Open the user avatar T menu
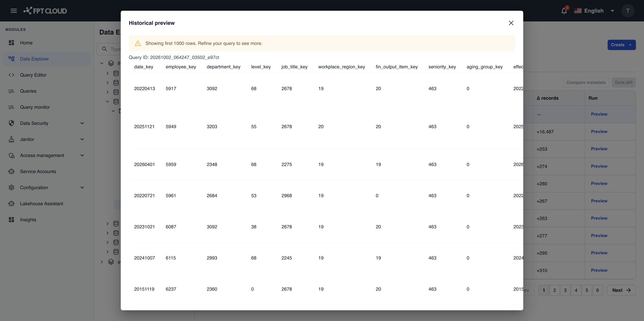 [x=628, y=11]
